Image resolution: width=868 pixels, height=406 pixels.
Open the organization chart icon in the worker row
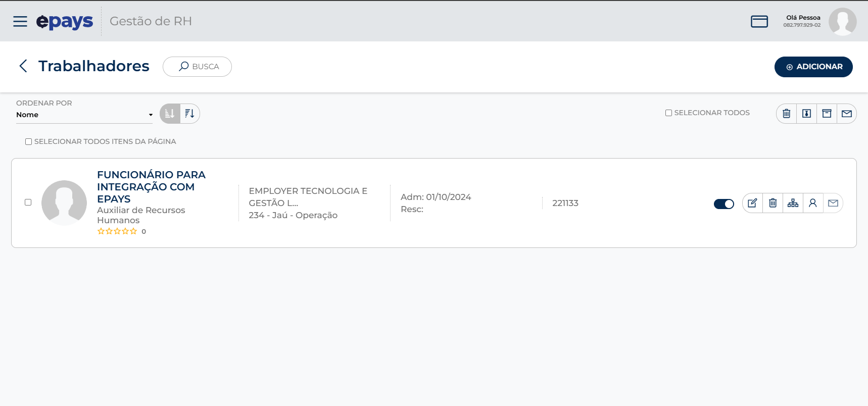[793, 203]
